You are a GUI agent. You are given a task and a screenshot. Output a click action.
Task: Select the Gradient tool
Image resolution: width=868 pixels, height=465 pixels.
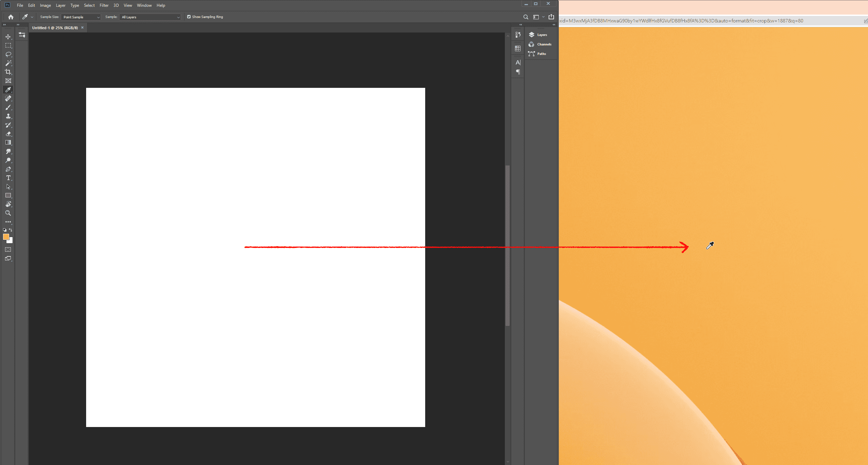(8, 143)
